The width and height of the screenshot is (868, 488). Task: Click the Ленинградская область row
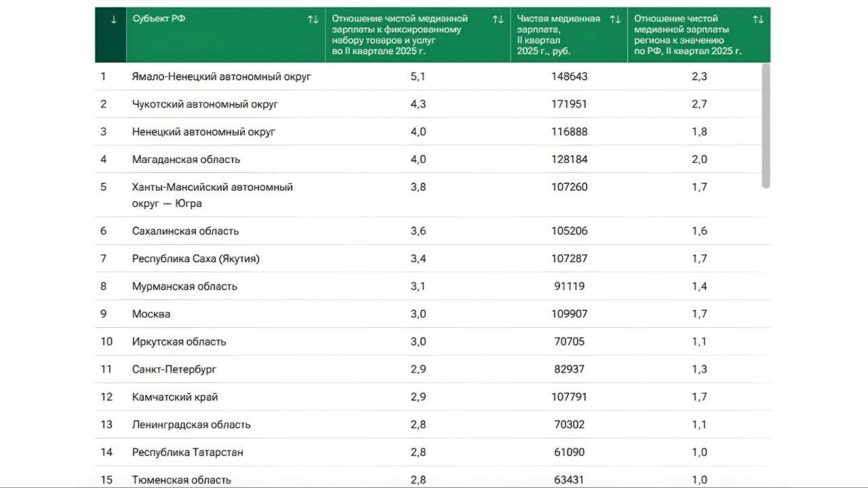click(x=191, y=425)
